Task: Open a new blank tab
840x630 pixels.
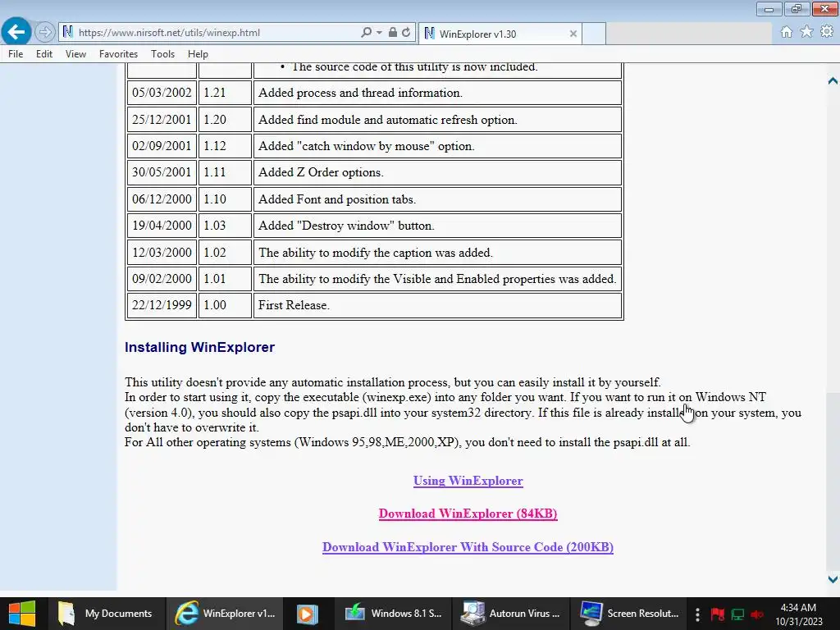Action: [594, 33]
